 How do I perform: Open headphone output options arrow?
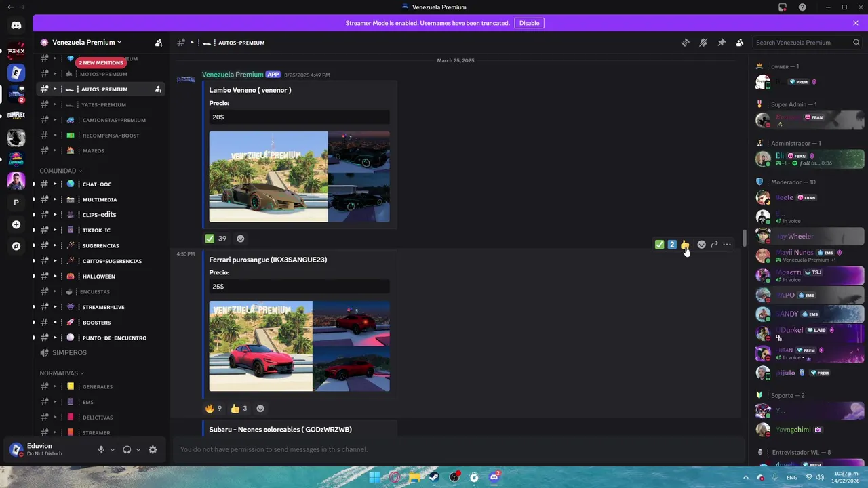click(x=138, y=449)
